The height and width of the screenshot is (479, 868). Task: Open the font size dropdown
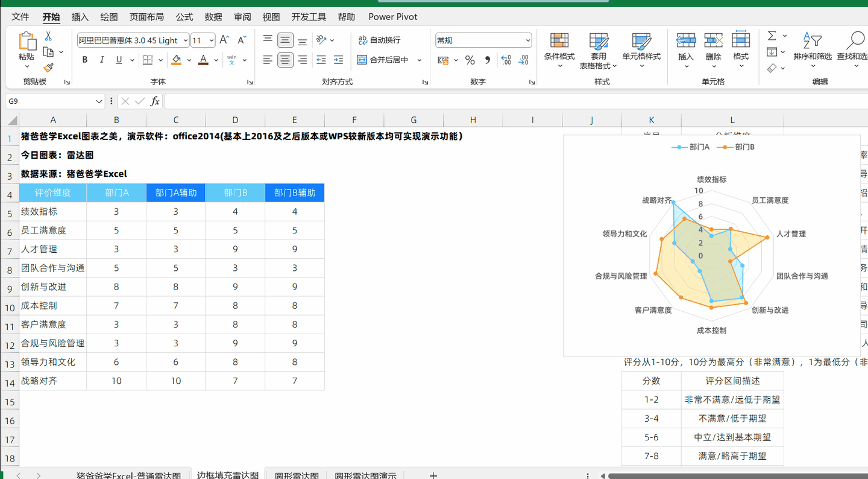pos(210,40)
